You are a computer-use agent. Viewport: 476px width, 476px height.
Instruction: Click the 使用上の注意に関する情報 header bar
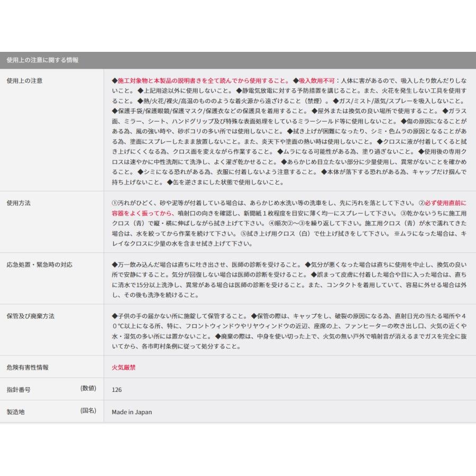[238, 60]
